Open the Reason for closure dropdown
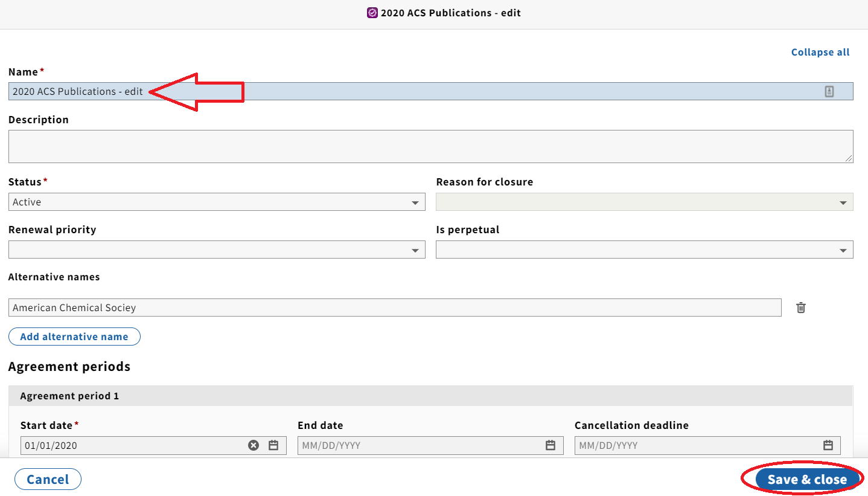 (x=645, y=202)
